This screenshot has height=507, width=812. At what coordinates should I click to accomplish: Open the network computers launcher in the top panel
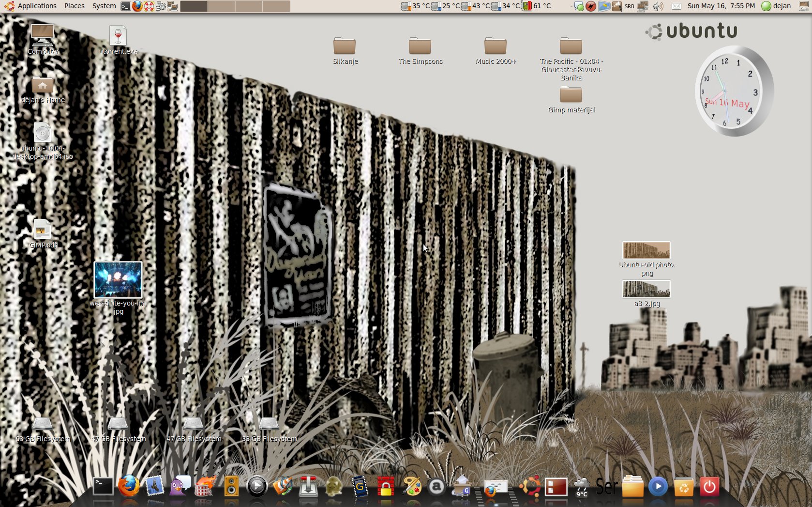pyautogui.click(x=172, y=6)
